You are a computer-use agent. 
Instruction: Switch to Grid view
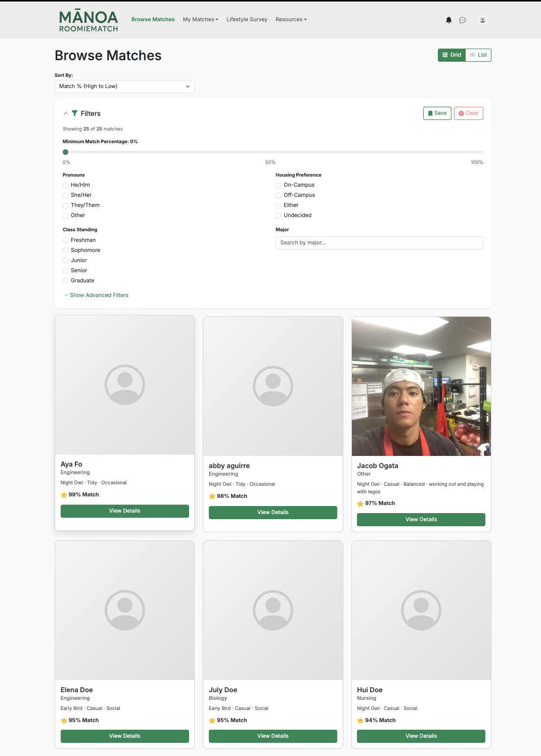click(452, 55)
